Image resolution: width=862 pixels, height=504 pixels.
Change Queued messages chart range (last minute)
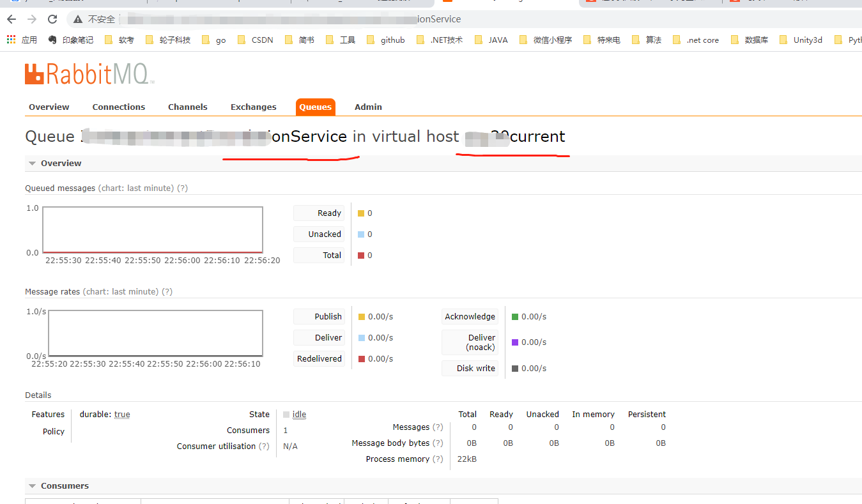click(135, 188)
